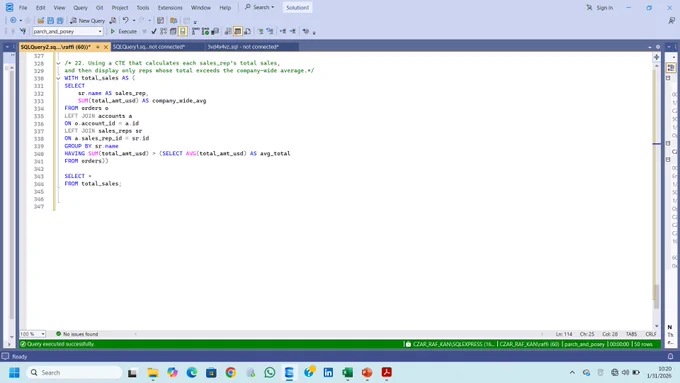Screen dimensions: 680x383
Task: Click the CRLF line ending indicator
Action: [651, 334]
